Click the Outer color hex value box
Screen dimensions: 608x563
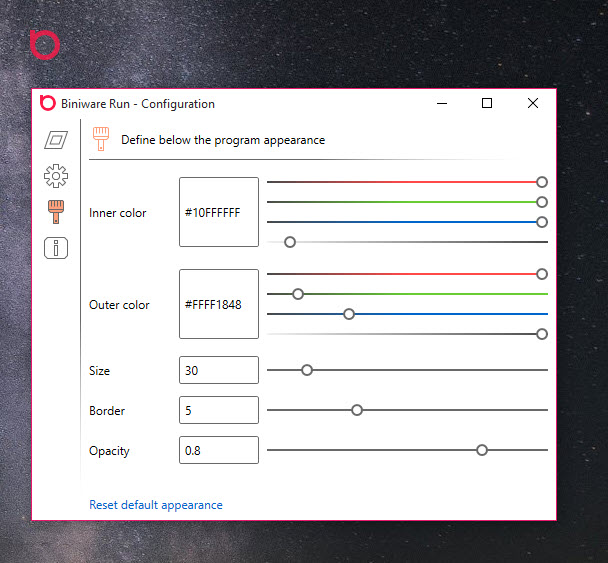click(219, 304)
